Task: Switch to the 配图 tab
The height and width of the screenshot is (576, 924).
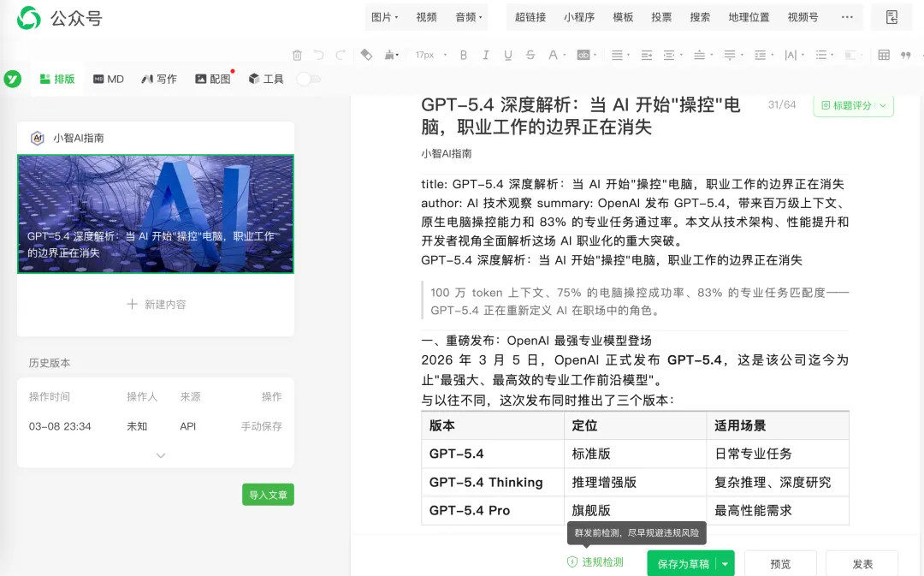Action: click(213, 79)
